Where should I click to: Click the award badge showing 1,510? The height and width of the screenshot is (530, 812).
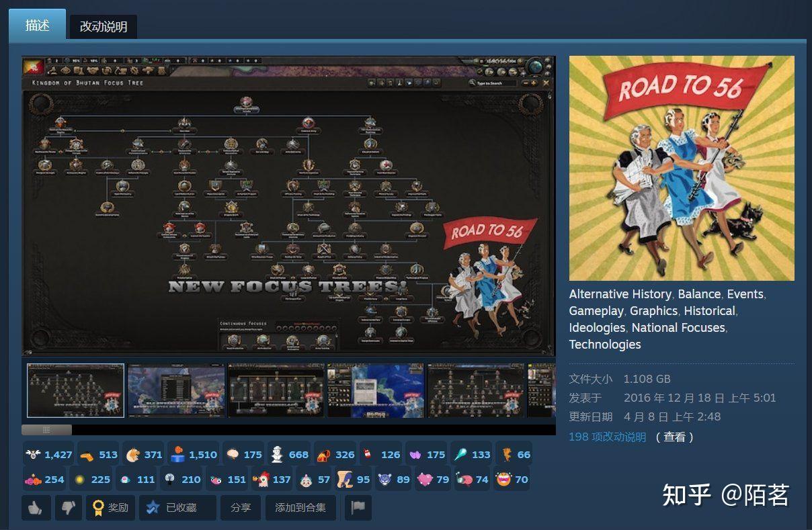pyautogui.click(x=194, y=454)
